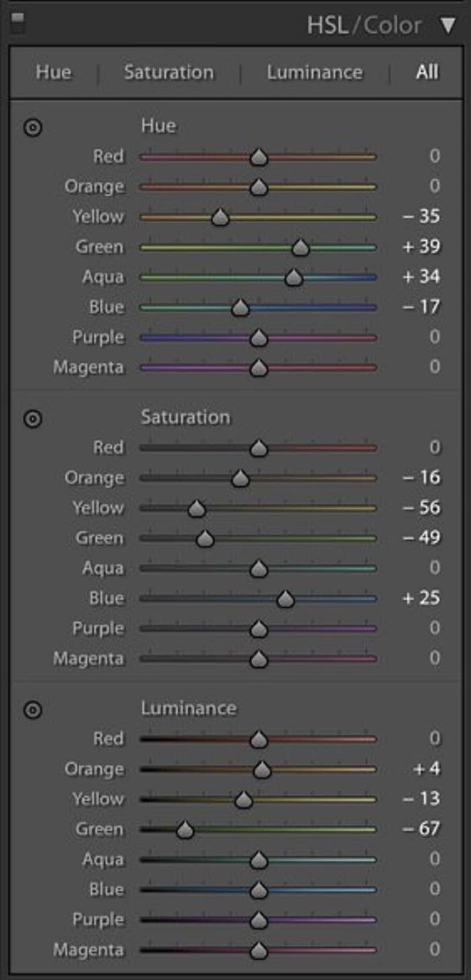The width and height of the screenshot is (471, 980).
Task: Switch to the Saturation tab
Action: [168, 73]
